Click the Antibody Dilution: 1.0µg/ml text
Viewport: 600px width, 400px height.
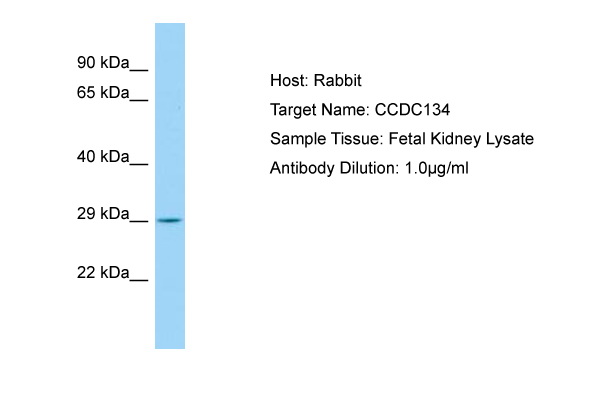pos(369,168)
